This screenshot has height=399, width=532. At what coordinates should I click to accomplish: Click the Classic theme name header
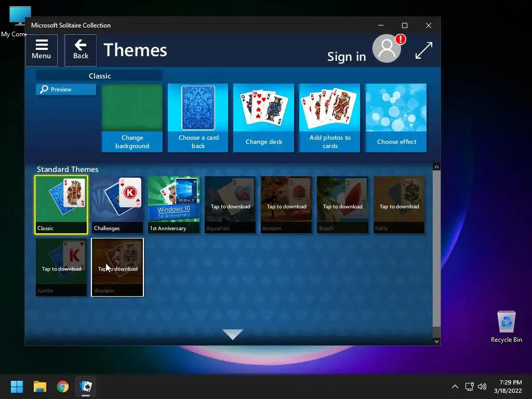pos(99,76)
